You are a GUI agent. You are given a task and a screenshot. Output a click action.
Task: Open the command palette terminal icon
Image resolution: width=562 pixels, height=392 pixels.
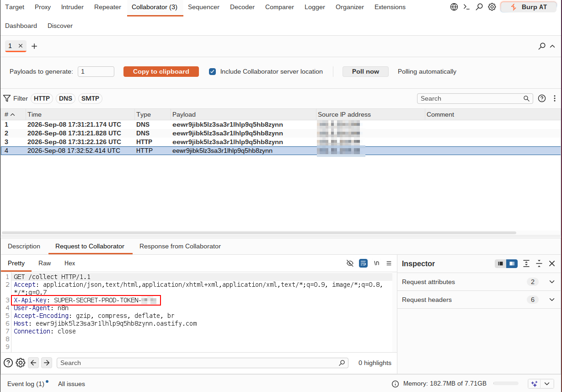tap(466, 7)
